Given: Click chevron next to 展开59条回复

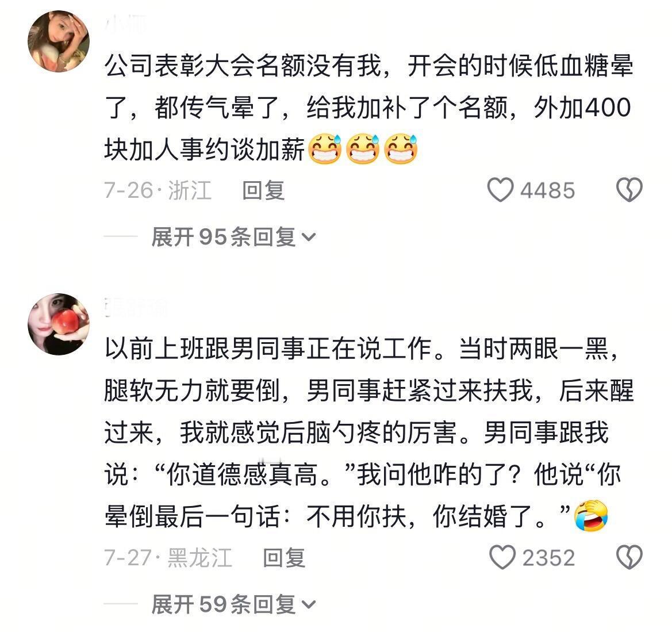Looking at the screenshot, I should [309, 604].
